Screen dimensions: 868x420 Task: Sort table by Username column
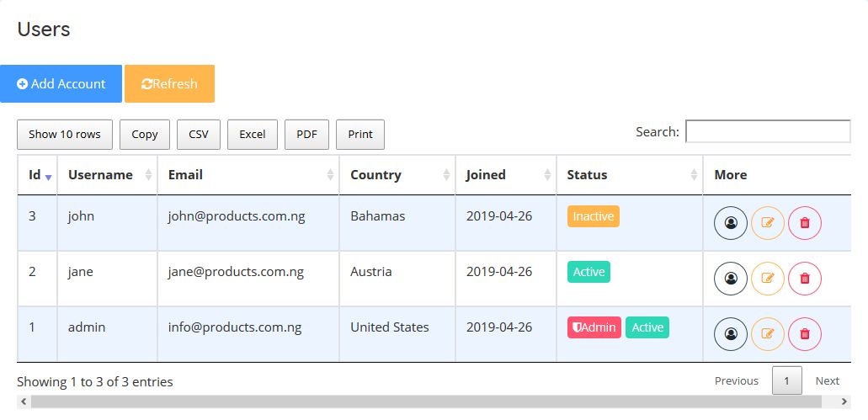106,175
